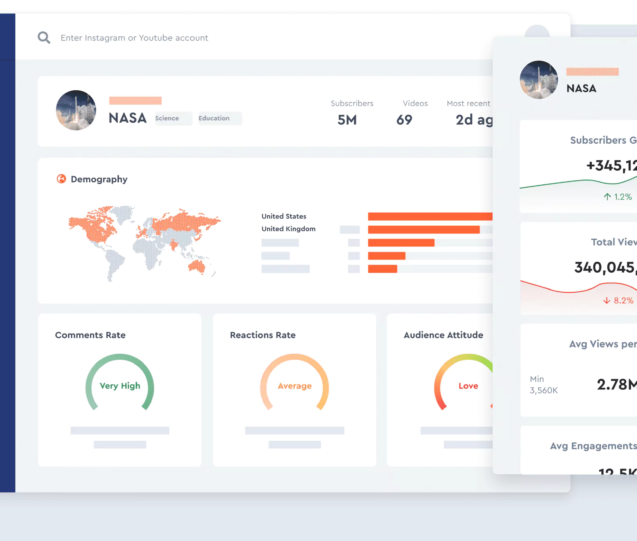This screenshot has width=637, height=541.
Task: Click the search magnifier icon
Action: coord(44,38)
